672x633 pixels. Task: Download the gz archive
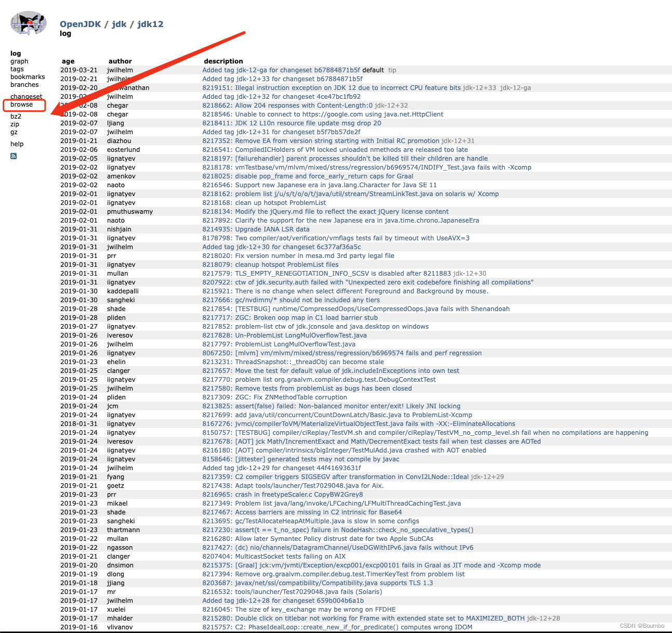14,132
